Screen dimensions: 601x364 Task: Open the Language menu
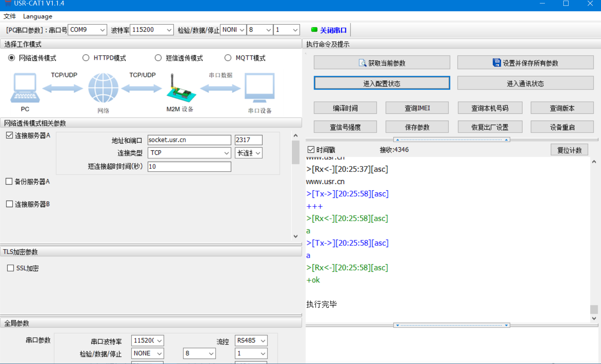(x=38, y=16)
